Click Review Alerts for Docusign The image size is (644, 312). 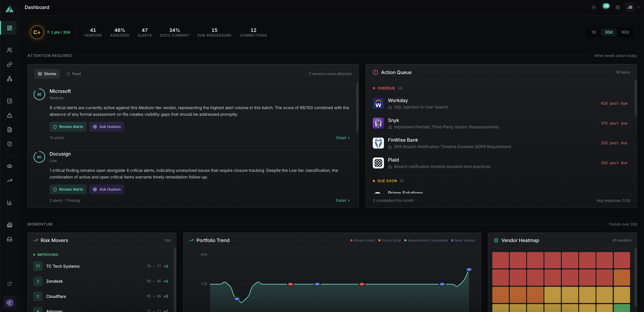click(68, 189)
